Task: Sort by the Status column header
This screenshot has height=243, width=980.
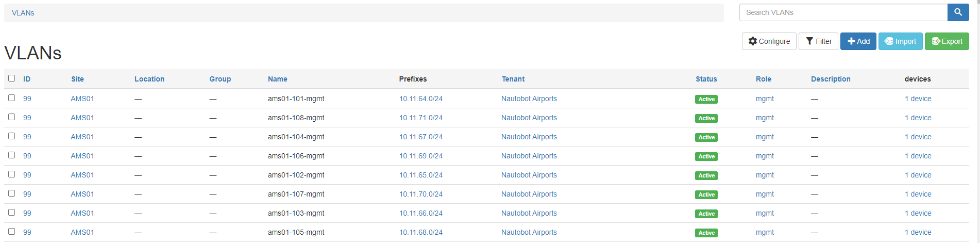Action: tap(706, 79)
